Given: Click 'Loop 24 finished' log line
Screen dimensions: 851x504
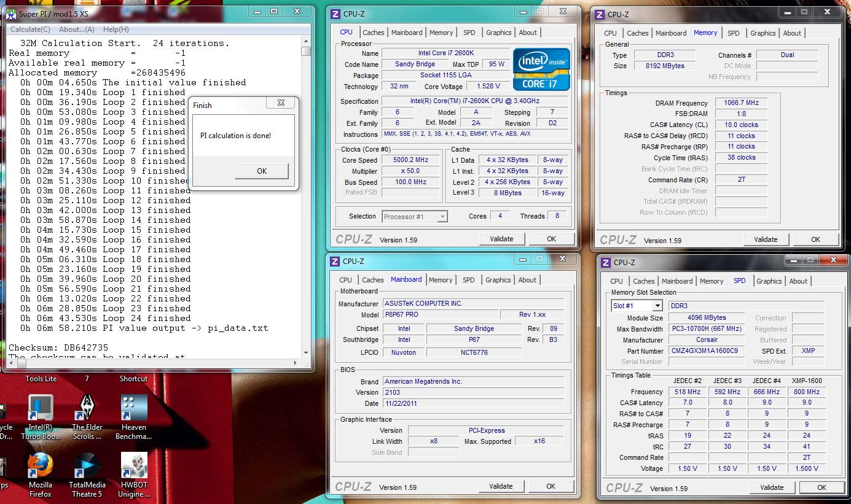Looking at the screenshot, I should (105, 318).
